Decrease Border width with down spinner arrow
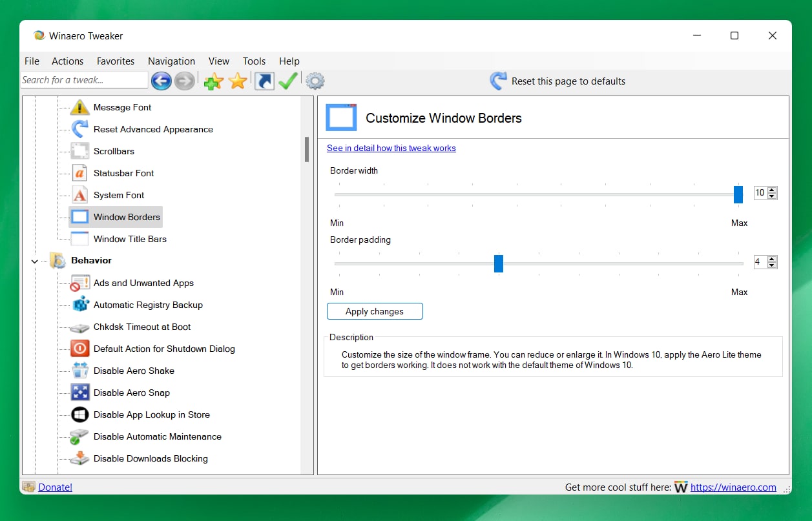The image size is (812, 521). pos(772,196)
